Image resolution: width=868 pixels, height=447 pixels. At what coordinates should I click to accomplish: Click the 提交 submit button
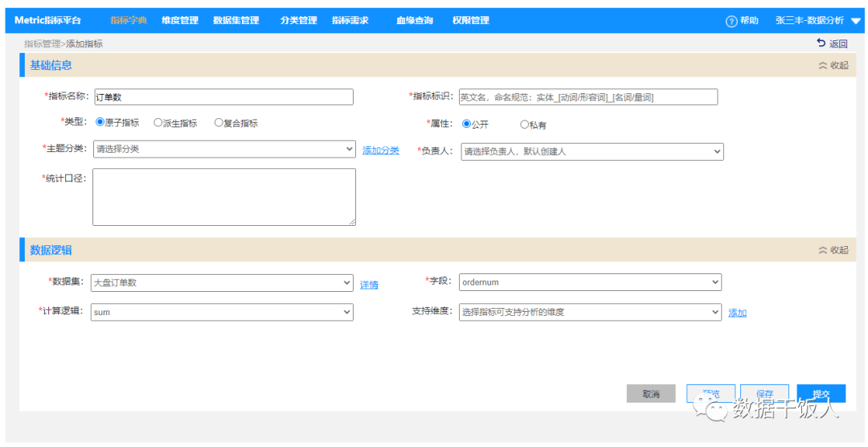(821, 394)
